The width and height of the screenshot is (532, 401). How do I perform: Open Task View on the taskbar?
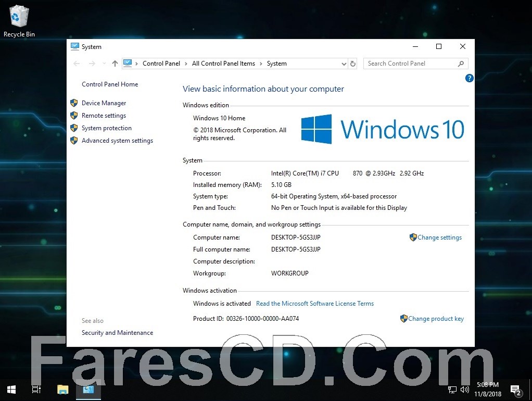click(36, 390)
